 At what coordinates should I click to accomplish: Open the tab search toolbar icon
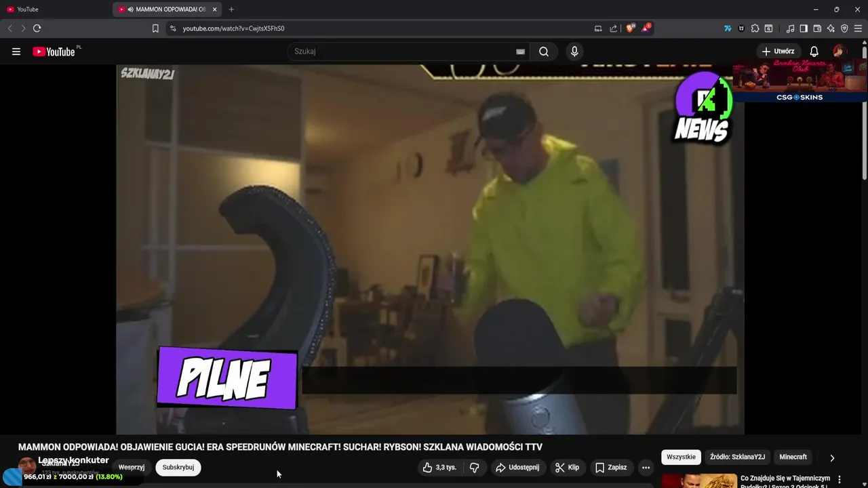click(768, 28)
